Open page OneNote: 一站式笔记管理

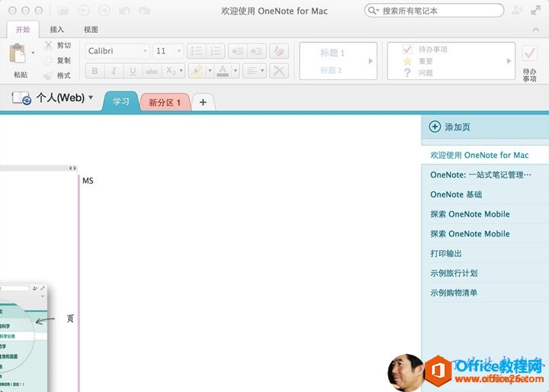click(485, 175)
